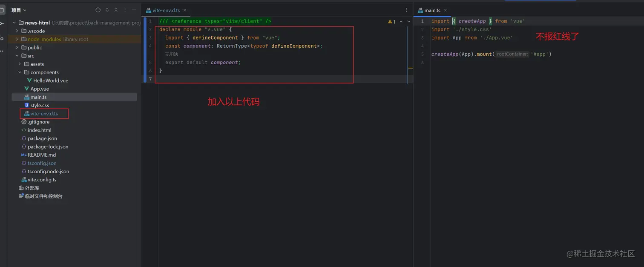Image resolution: width=644 pixels, height=267 pixels.
Task: Click the Select Opened File target icon
Action: pos(98,10)
